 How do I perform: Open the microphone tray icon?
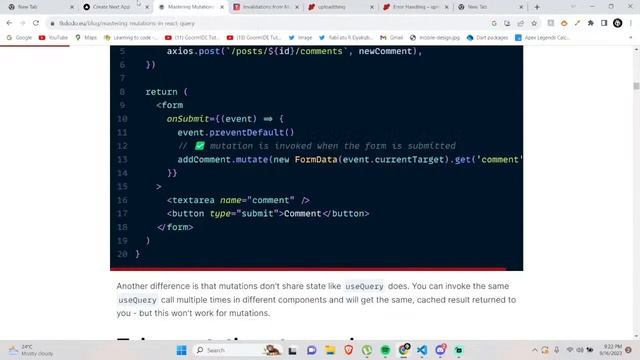pos(556,350)
